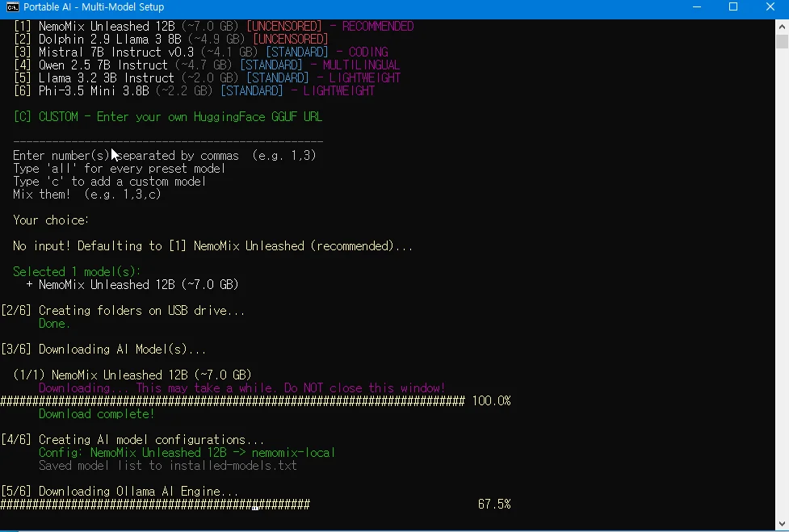
Task: Click the 'Config: NemoMix Unleashed 12B -> nemomix-local' line
Action: pyautogui.click(x=187, y=453)
